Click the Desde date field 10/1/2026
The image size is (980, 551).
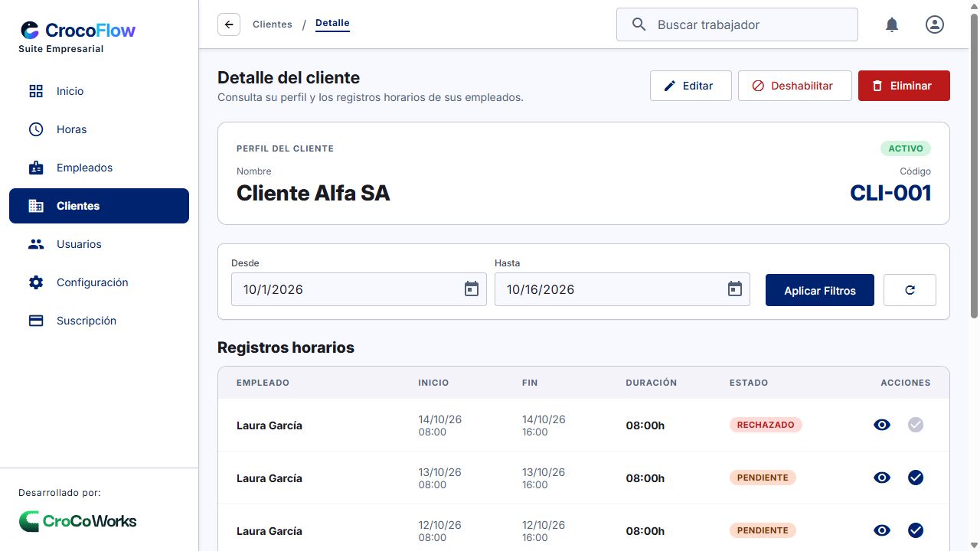point(359,289)
